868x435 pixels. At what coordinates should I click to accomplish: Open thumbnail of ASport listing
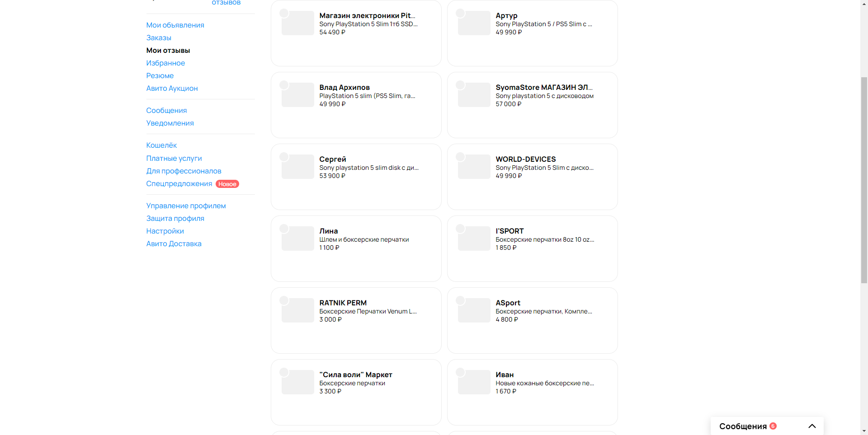(474, 310)
